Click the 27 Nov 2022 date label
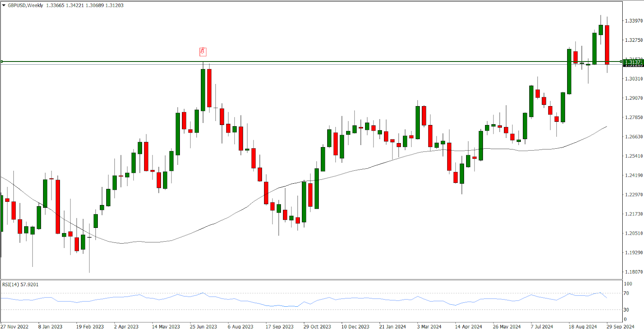This screenshot has height=330, width=644. pyautogui.click(x=15, y=326)
